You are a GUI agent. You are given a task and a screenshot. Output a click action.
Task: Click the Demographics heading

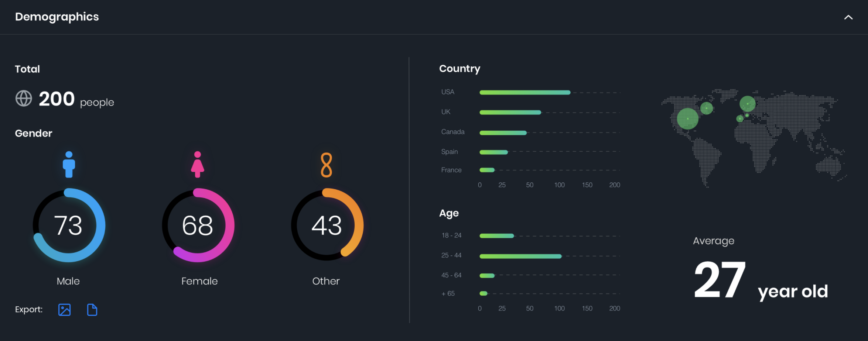(x=57, y=17)
